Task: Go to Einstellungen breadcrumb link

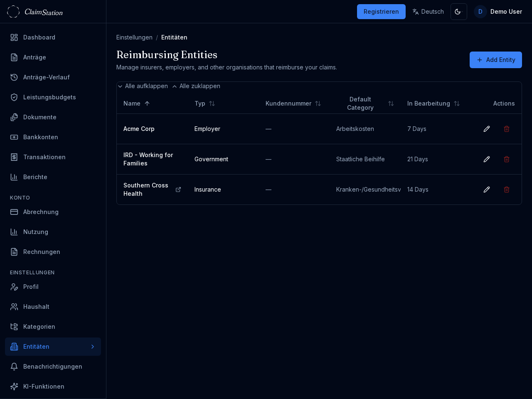Action: point(134,37)
